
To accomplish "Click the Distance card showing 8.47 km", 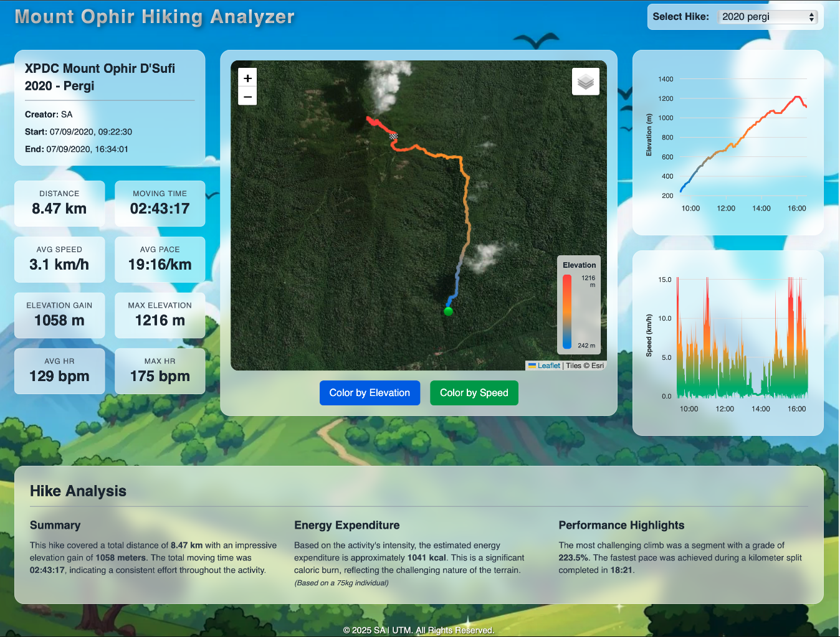I will pyautogui.click(x=59, y=204).
